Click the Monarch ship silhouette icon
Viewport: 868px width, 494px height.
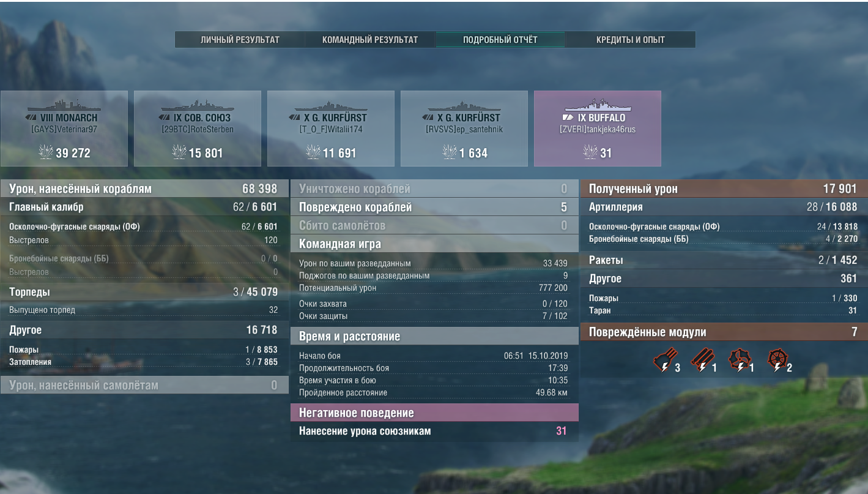[64, 104]
